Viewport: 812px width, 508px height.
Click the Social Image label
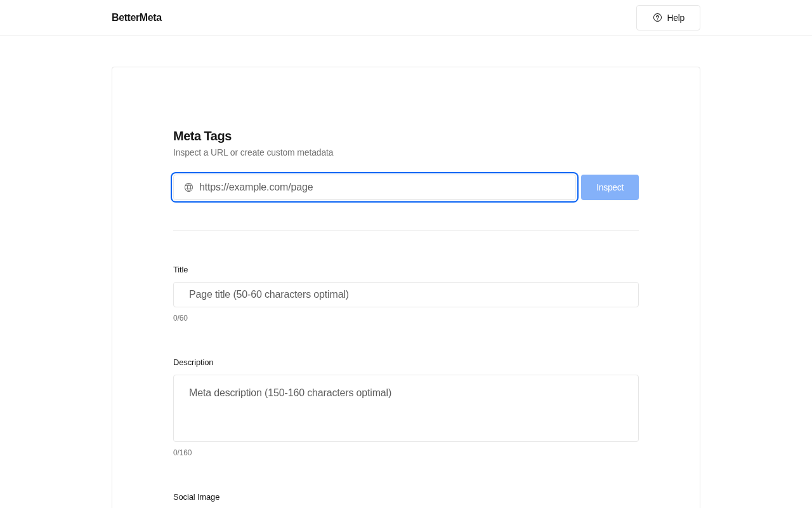pyautogui.click(x=197, y=497)
